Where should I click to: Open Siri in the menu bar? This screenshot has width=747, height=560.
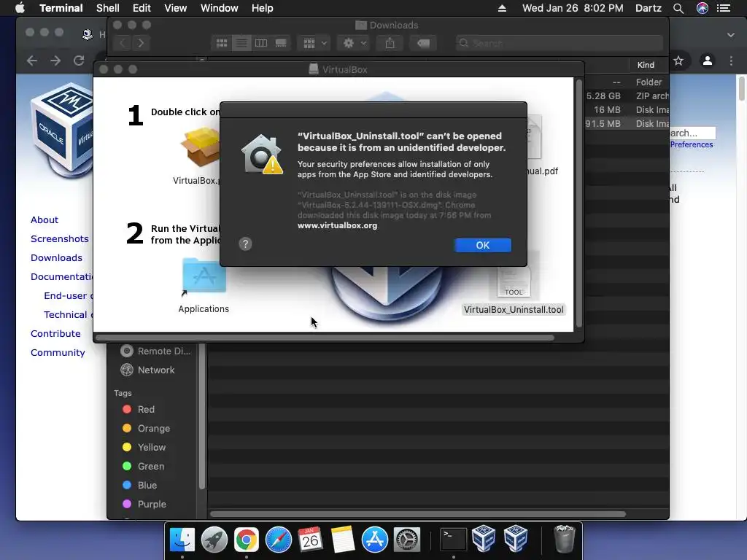tap(703, 8)
